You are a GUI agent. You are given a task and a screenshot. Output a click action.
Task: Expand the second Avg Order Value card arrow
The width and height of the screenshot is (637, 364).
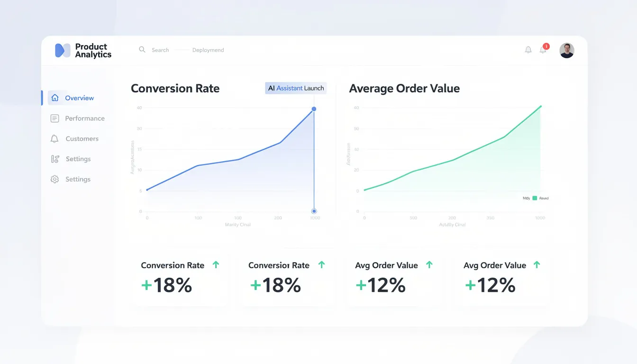pyautogui.click(x=536, y=265)
